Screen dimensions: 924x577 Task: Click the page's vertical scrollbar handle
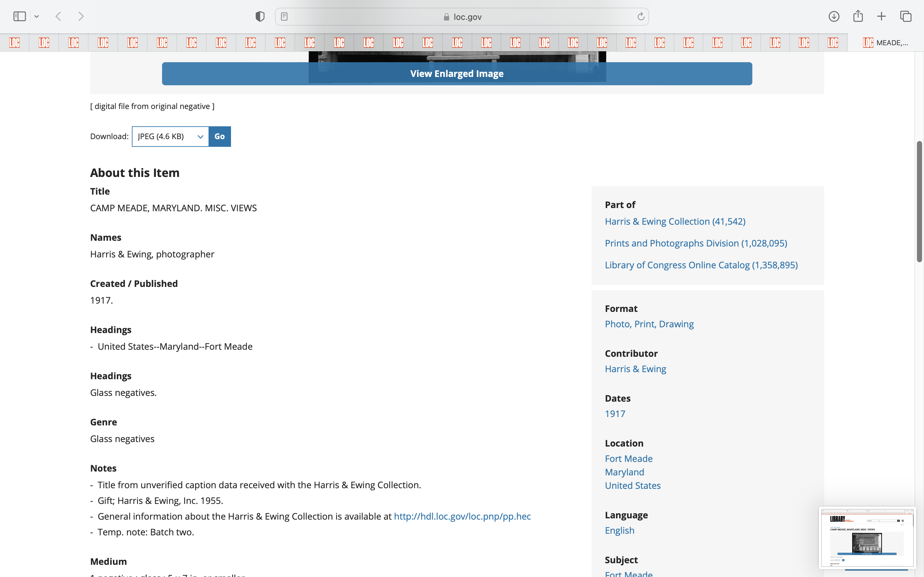[919, 202]
